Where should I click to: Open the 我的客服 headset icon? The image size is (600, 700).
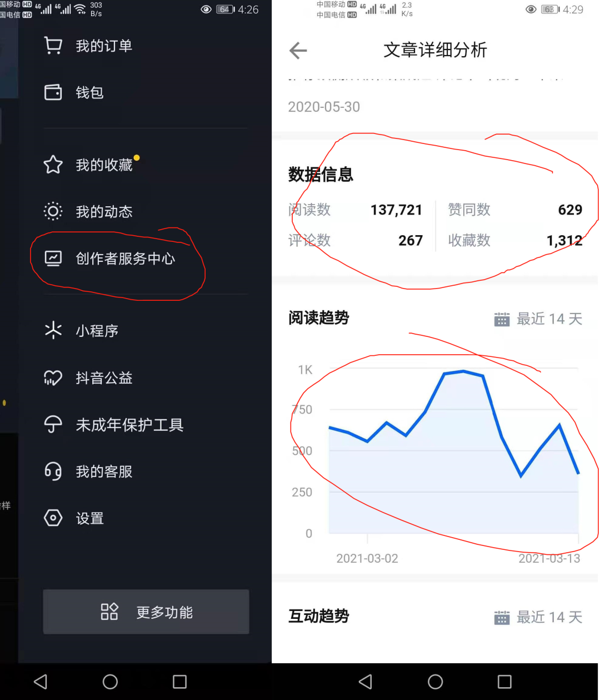click(x=53, y=471)
